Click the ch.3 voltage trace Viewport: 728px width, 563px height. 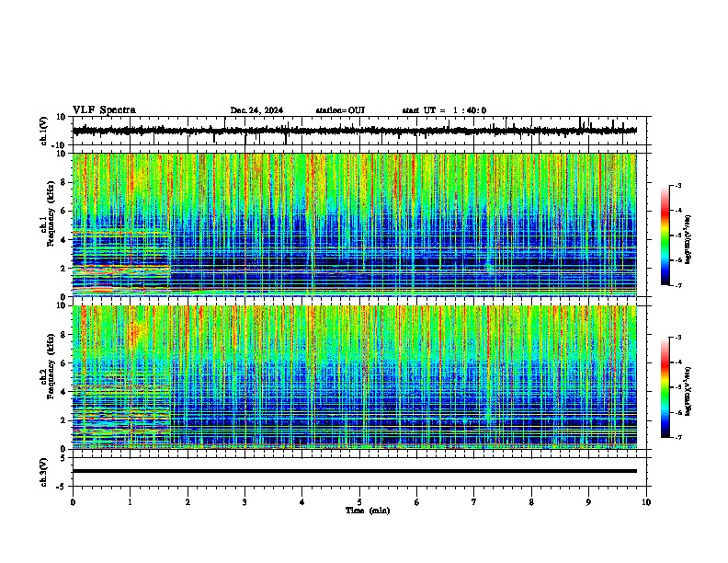[x=355, y=471]
